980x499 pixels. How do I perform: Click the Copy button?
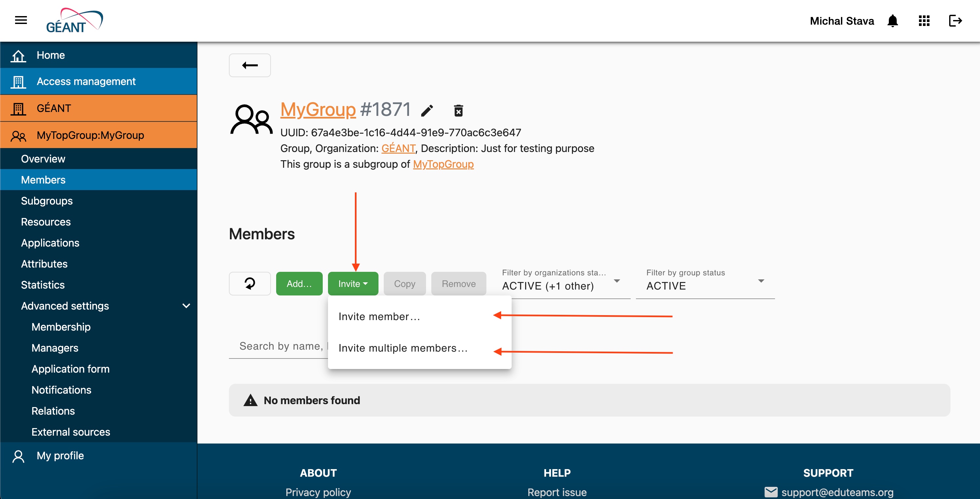coord(404,284)
